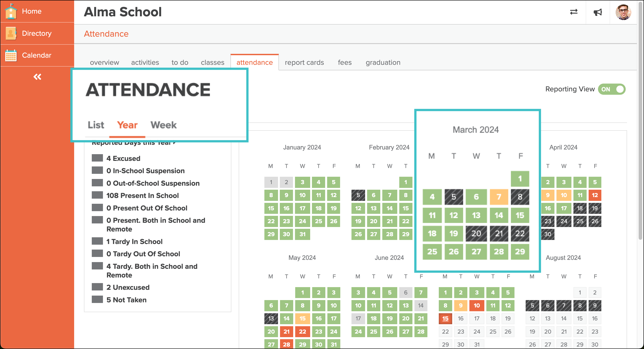Select April 9 orange day
This screenshot has width=644, height=349.
pos(548,195)
